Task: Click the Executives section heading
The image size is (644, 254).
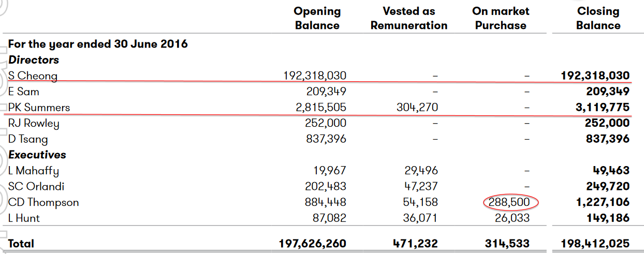Action: click(37, 155)
